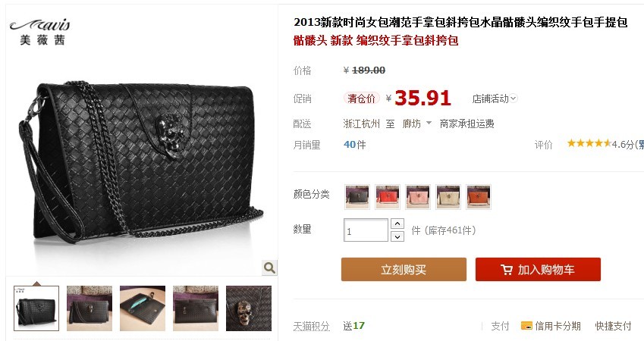Choose the pink bag color swatch

point(418,196)
